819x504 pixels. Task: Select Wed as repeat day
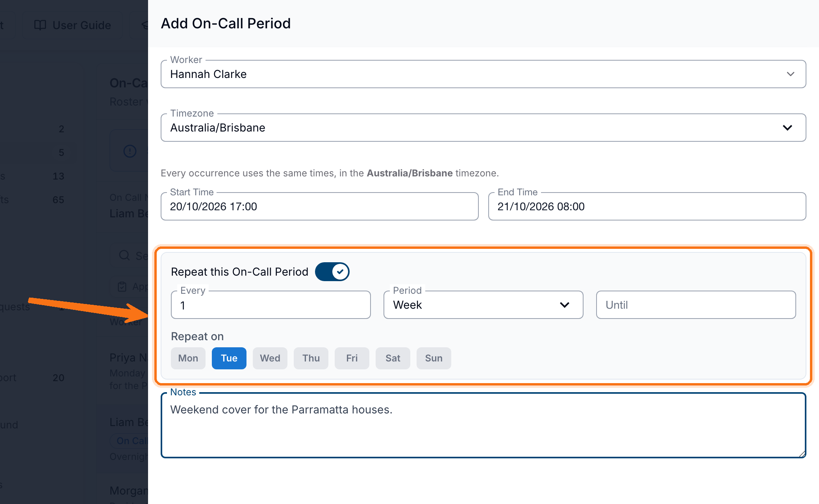point(270,358)
